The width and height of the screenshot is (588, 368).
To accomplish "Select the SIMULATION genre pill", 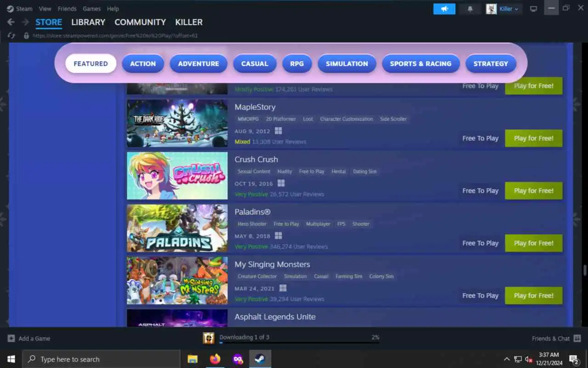I will pyautogui.click(x=347, y=63).
